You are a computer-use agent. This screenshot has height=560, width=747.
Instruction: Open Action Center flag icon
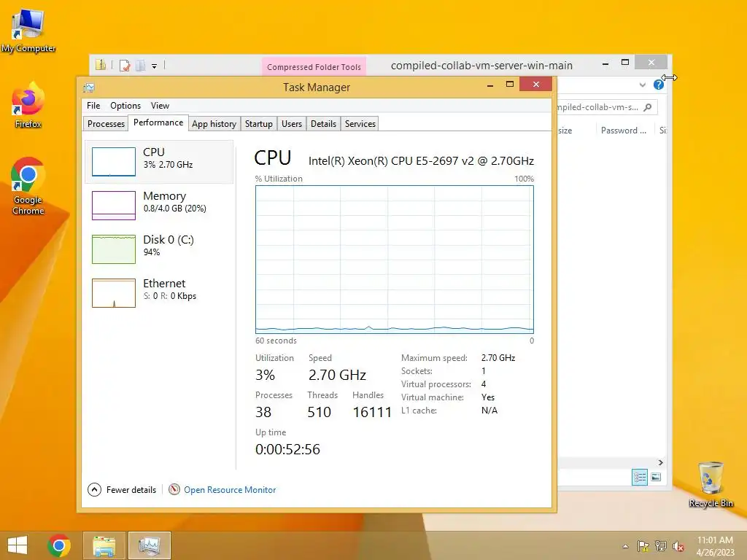[643, 546]
